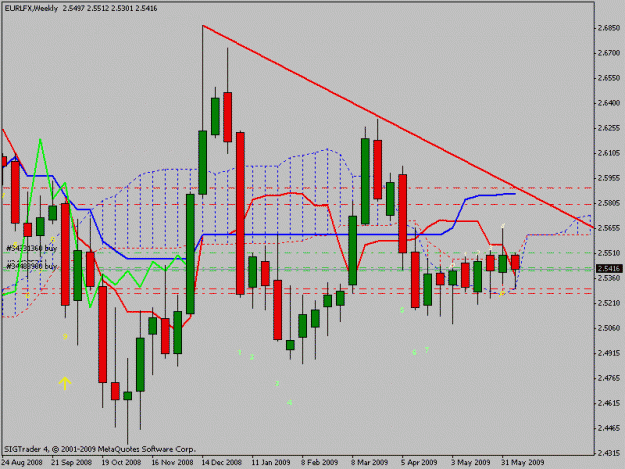
Task: Click the 5 Apr 2009 date label
Action: pyautogui.click(x=419, y=463)
